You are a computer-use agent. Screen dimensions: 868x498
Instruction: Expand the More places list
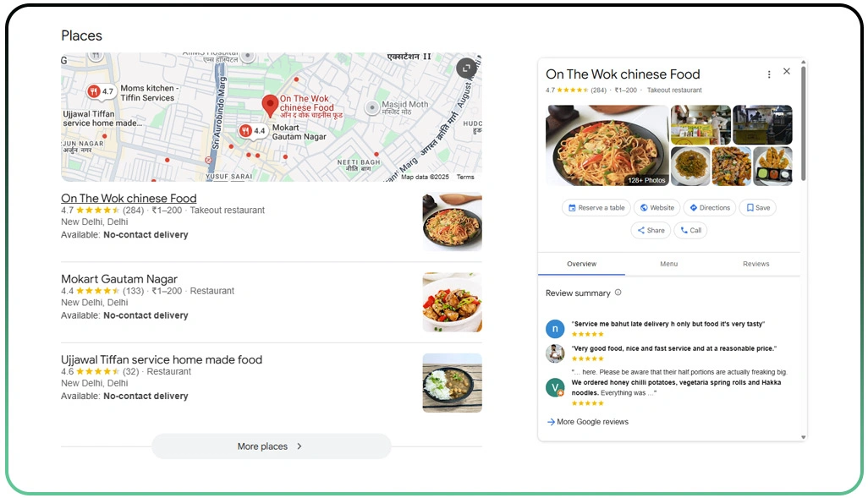click(271, 446)
